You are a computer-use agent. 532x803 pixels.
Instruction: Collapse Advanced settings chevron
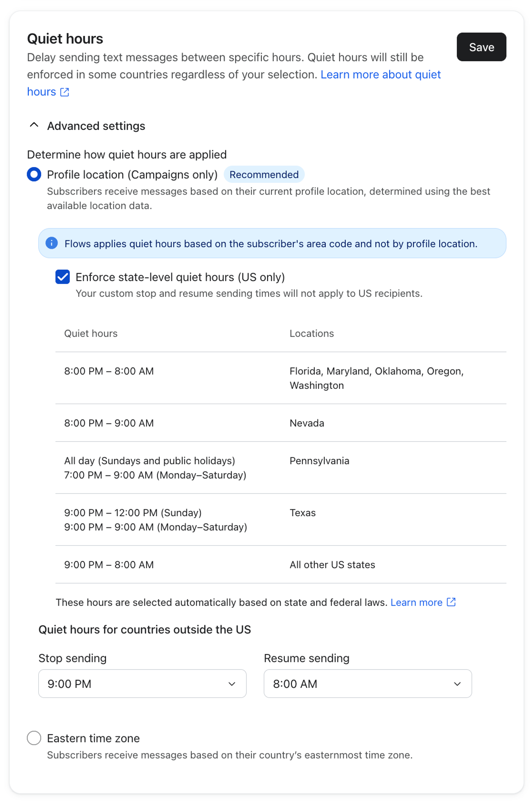(x=34, y=125)
